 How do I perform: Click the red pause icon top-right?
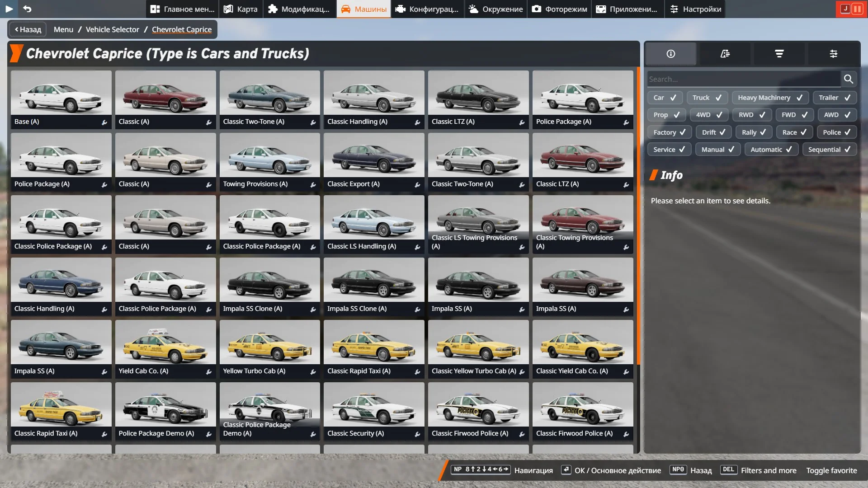(857, 9)
